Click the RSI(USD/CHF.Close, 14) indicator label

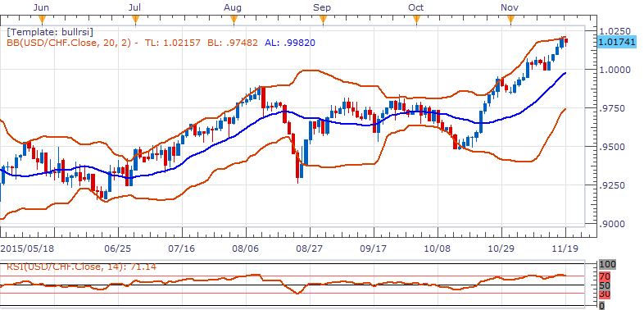point(81,267)
